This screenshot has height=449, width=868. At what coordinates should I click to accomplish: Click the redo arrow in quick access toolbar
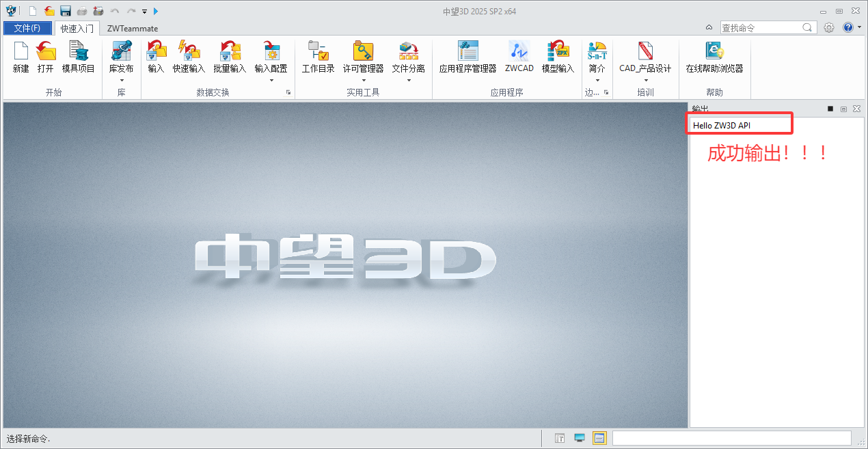131,11
